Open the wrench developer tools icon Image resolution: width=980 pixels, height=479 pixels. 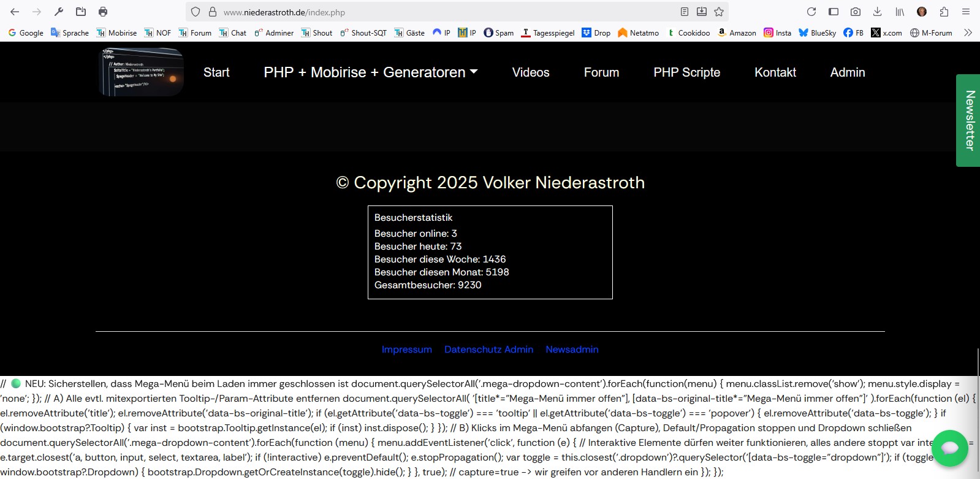coord(59,12)
